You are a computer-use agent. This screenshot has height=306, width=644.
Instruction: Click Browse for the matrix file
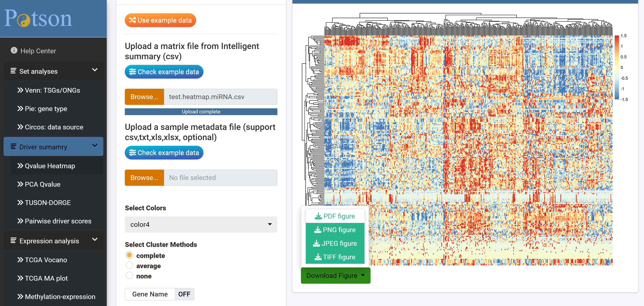pos(144,97)
